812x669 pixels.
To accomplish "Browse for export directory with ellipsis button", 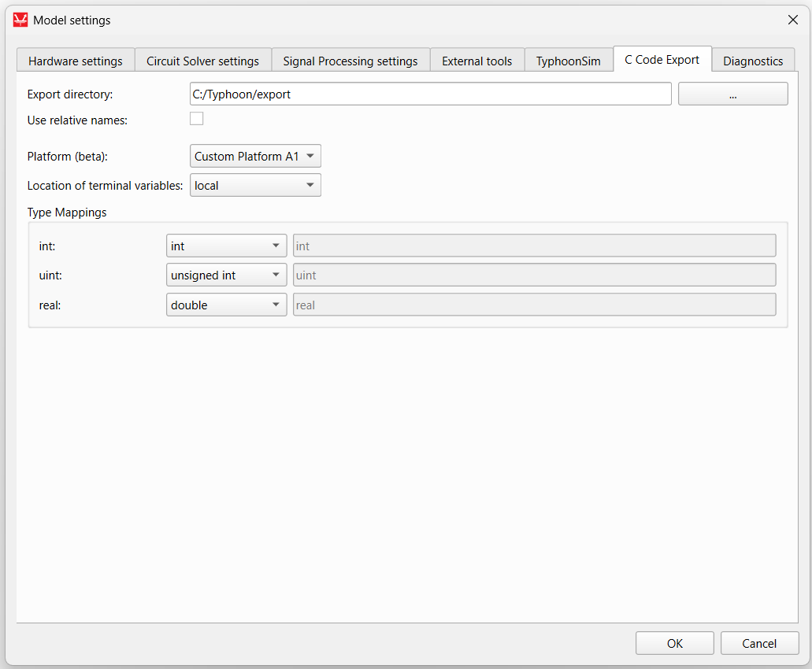I will pos(732,94).
